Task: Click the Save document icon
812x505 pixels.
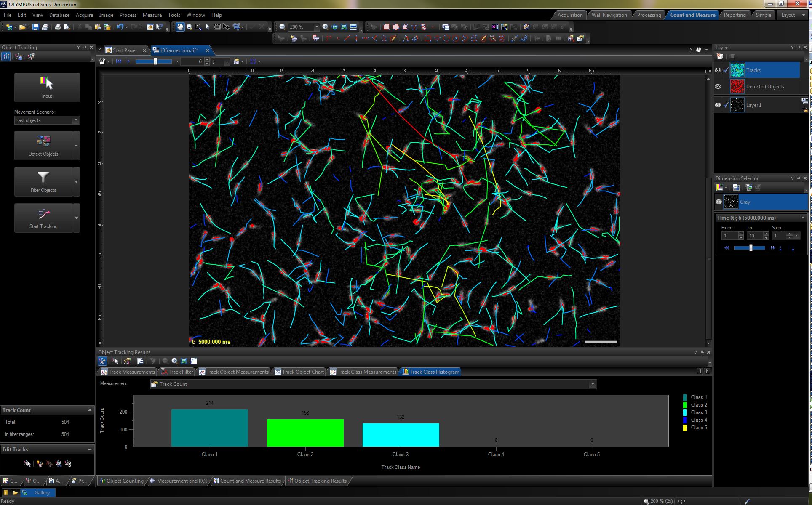Action: (36, 27)
